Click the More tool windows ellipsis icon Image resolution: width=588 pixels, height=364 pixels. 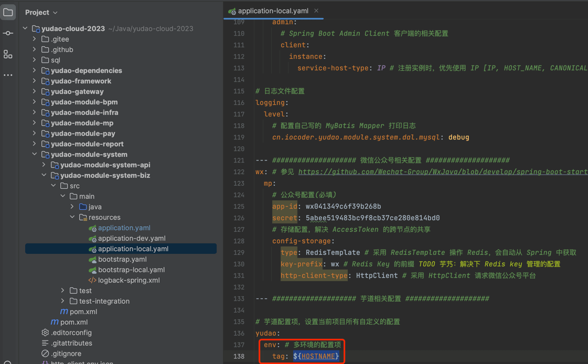click(x=8, y=75)
